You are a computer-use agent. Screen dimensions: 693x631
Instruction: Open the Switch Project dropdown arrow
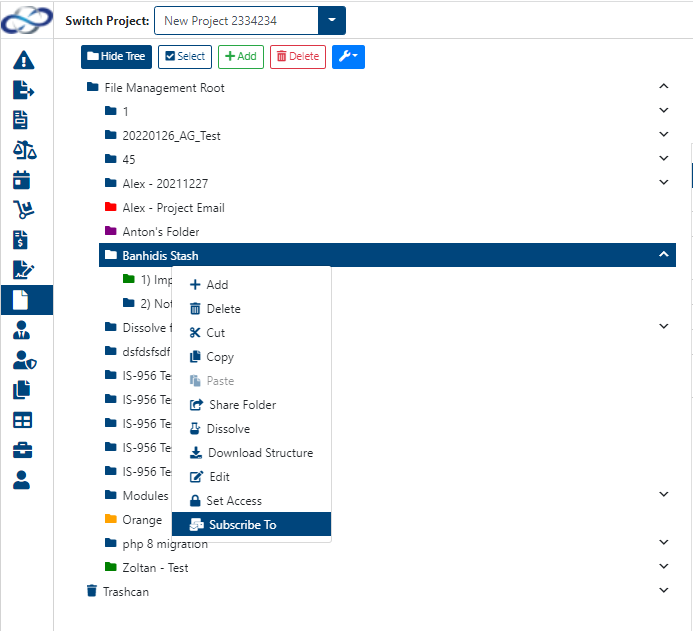(x=331, y=20)
